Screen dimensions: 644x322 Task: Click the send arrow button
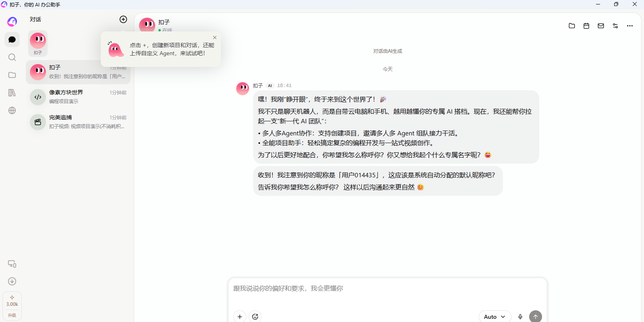536,317
